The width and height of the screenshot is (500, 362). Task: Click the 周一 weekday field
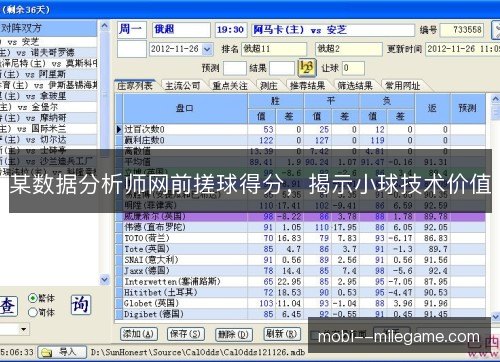tap(132, 30)
